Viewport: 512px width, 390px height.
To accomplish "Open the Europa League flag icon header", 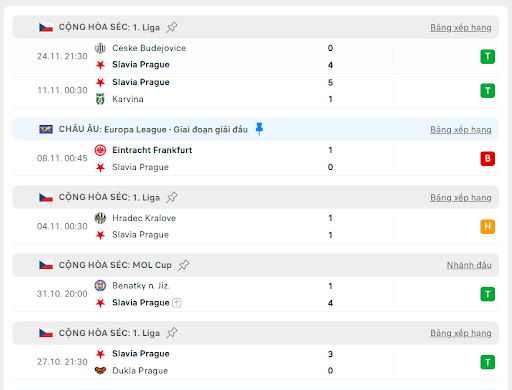I will [x=46, y=129].
